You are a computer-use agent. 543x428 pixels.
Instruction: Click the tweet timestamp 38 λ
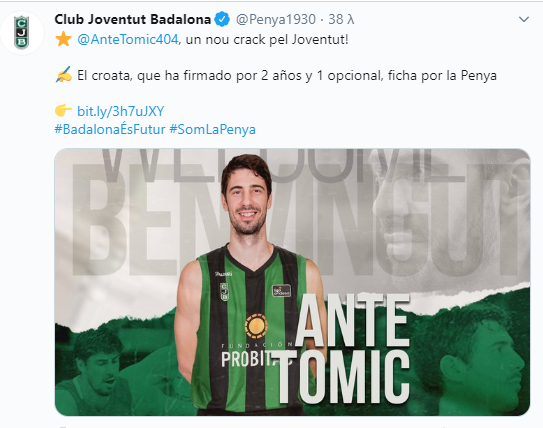coord(341,19)
